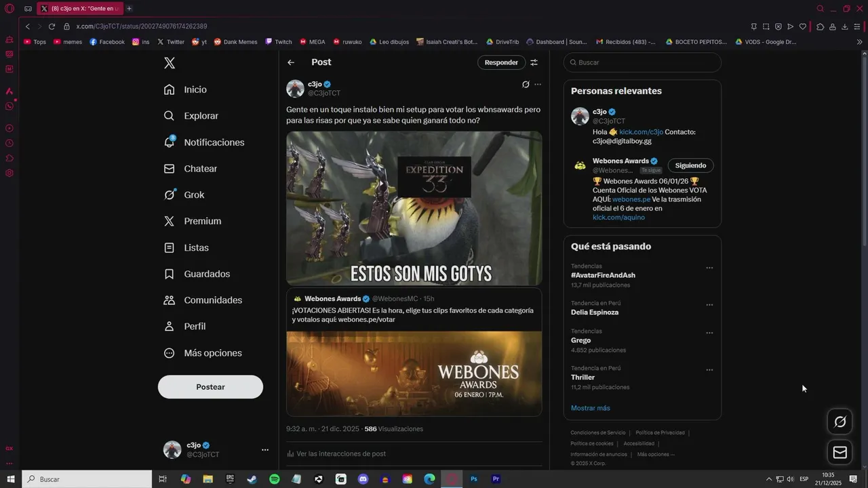This screenshot has width=868, height=488.
Task: Click Ver las interacciones de post
Action: pos(336,453)
